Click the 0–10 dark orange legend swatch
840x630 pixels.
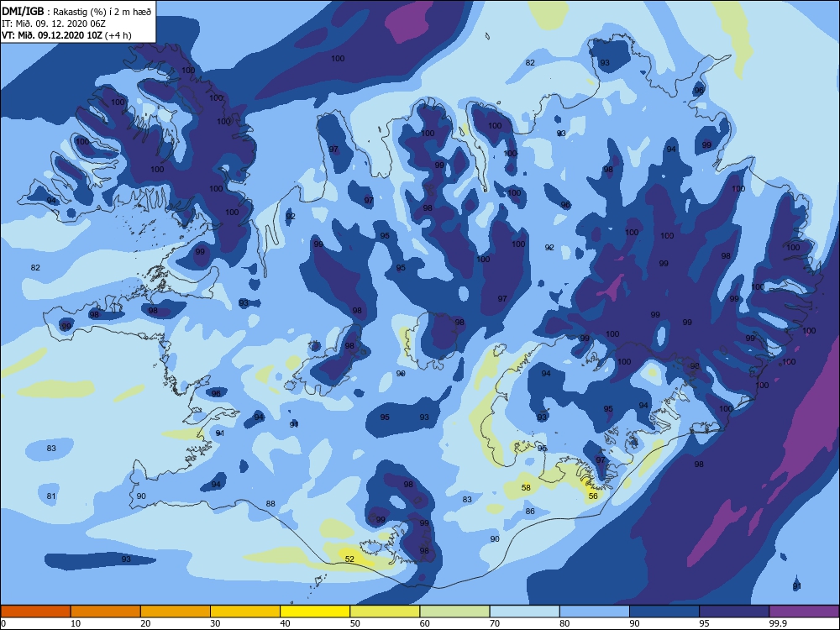tap(35, 612)
